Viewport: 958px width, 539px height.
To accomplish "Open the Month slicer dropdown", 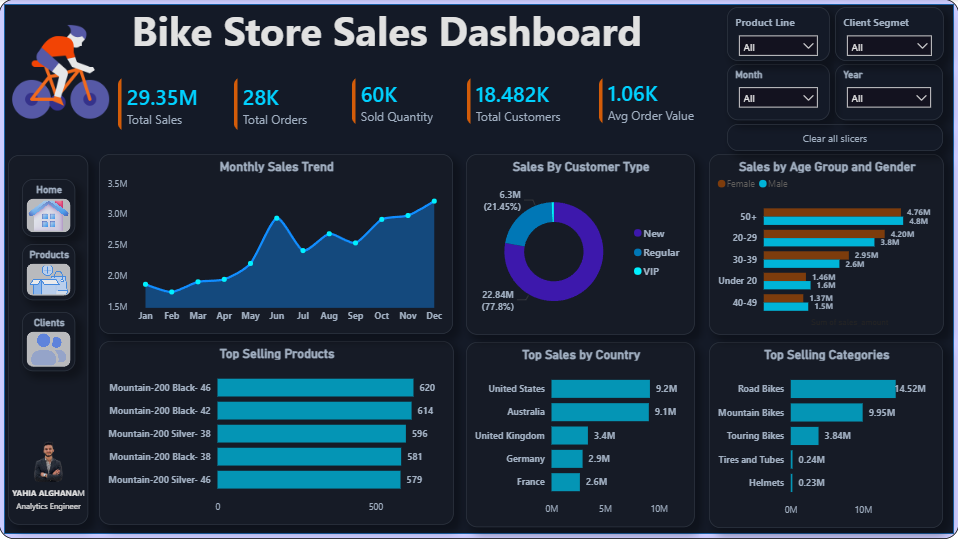I will click(778, 98).
